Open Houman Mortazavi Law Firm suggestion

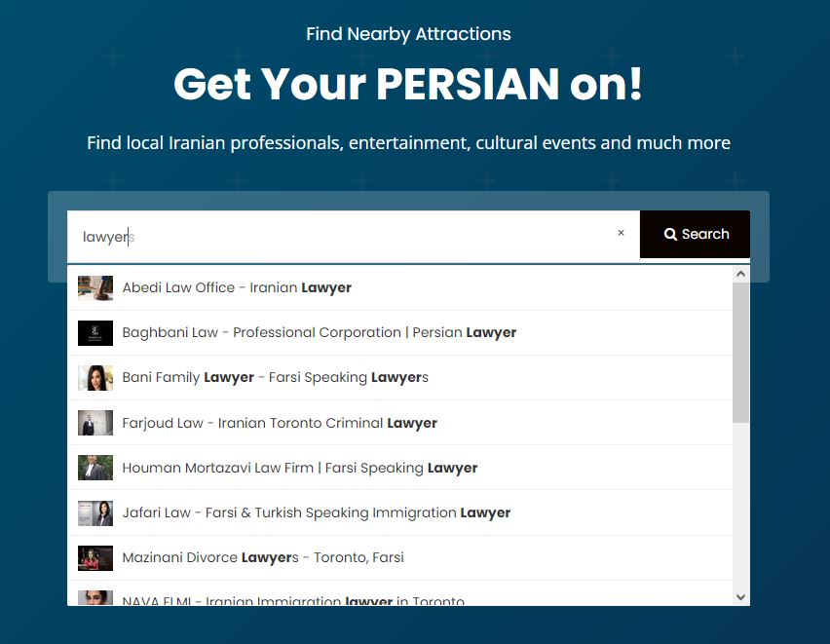(x=299, y=468)
